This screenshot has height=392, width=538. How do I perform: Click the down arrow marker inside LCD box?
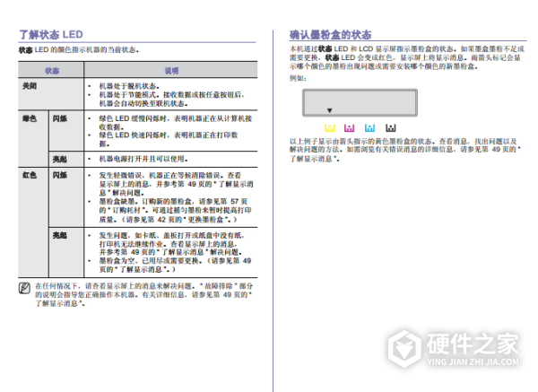tap(329, 110)
